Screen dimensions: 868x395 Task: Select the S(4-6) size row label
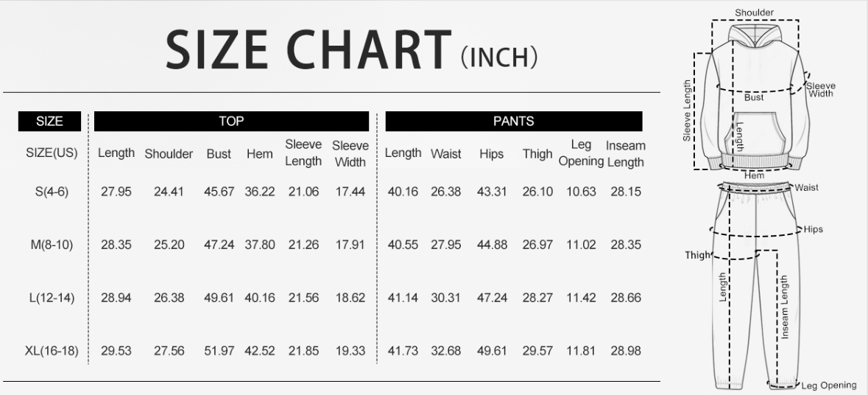tap(52, 192)
